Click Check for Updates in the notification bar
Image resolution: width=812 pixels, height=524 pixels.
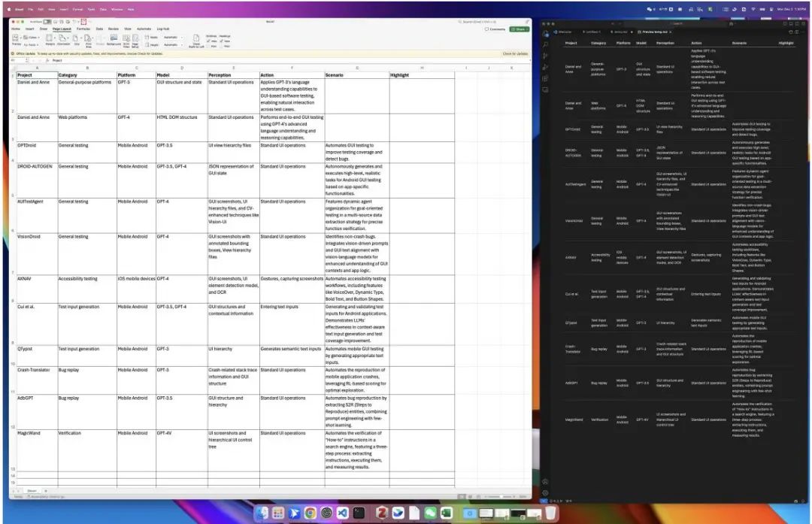click(515, 54)
